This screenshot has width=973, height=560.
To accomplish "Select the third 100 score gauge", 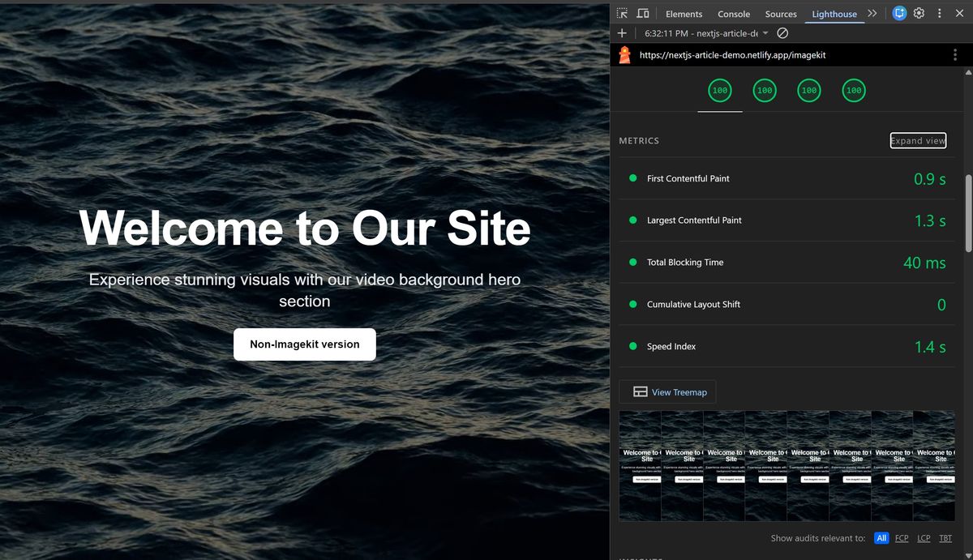I will [x=809, y=91].
